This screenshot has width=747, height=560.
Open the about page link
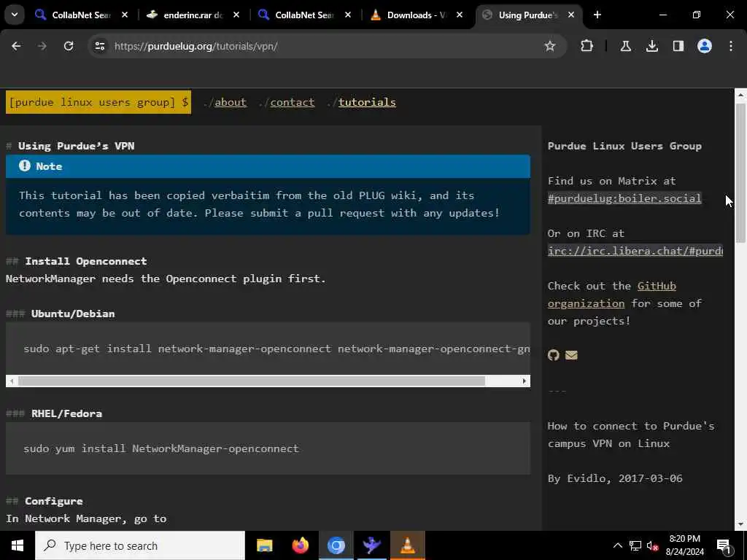tap(230, 102)
